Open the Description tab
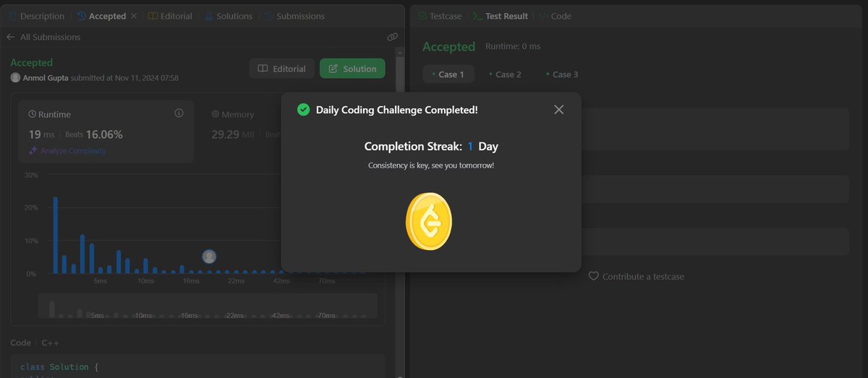868x378 pixels. pos(37,16)
